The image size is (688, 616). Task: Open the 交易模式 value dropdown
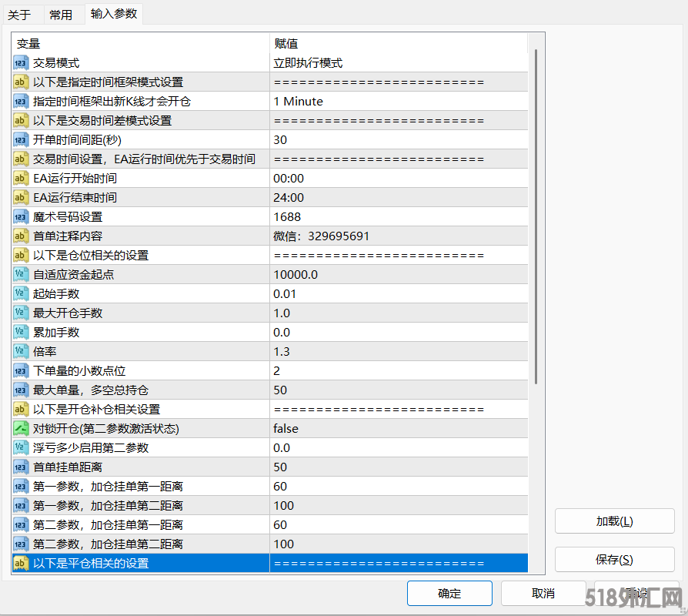[398, 63]
